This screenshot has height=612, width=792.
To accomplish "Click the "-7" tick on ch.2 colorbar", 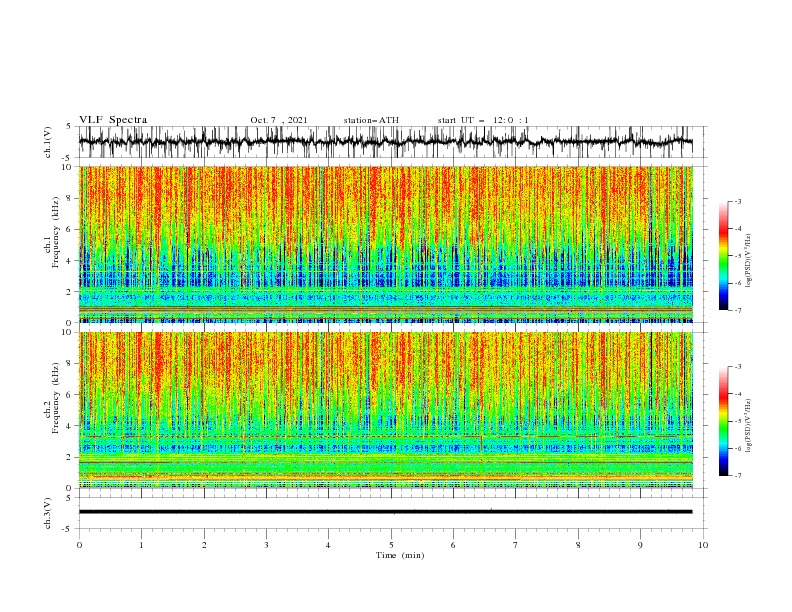I will [x=737, y=476].
